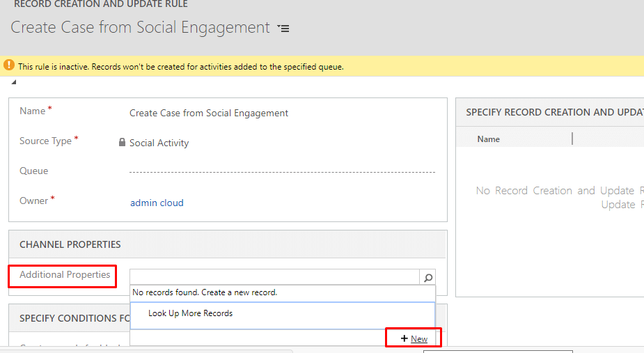
Task: Open the record title dropdown menu icon
Action: click(283, 29)
